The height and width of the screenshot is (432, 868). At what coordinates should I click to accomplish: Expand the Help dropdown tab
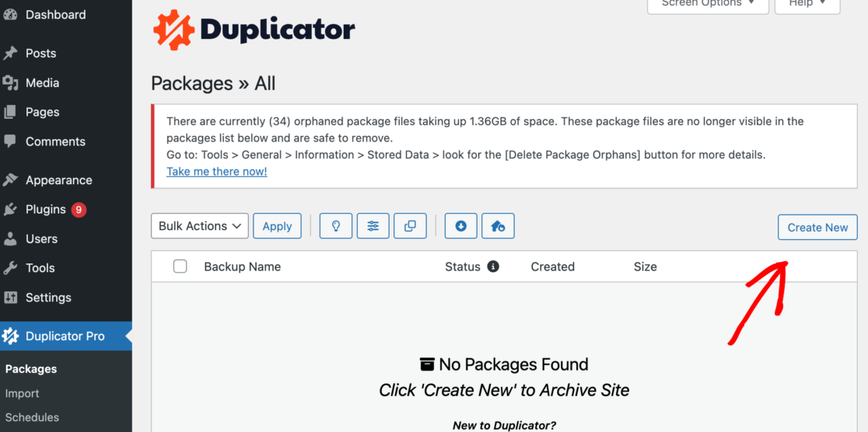(807, 4)
